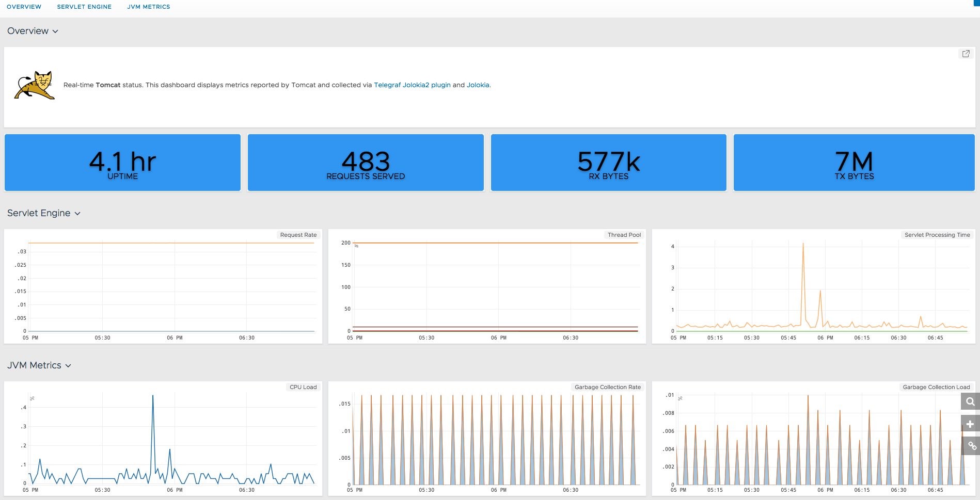The width and height of the screenshot is (980, 500).
Task: Switch to the SERVLET ENGINE tab
Action: click(84, 7)
